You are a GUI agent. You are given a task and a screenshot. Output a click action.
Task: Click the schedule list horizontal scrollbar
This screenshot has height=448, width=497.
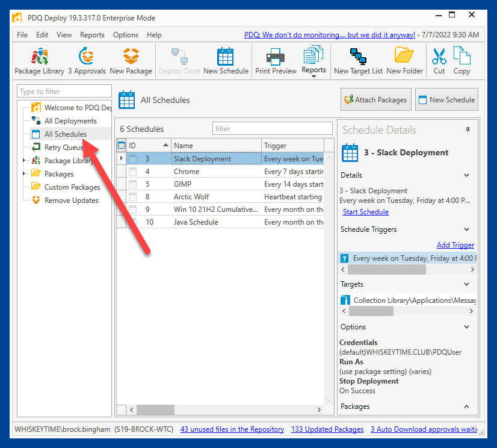(x=225, y=409)
